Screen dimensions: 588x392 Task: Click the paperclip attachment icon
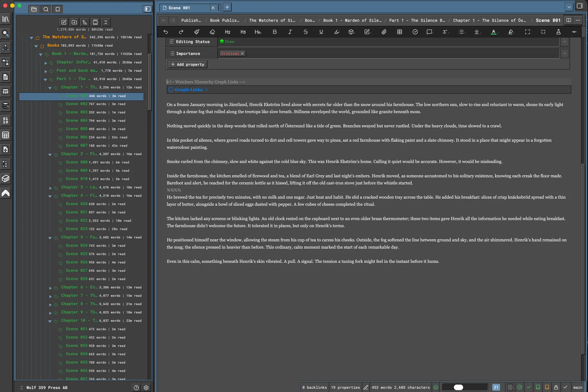pyautogui.click(x=384, y=32)
